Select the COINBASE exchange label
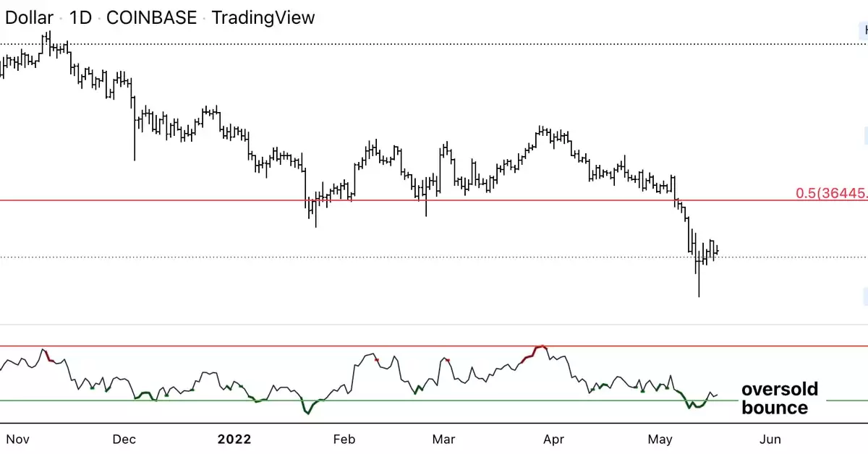The height and width of the screenshot is (454, 868). [x=151, y=17]
